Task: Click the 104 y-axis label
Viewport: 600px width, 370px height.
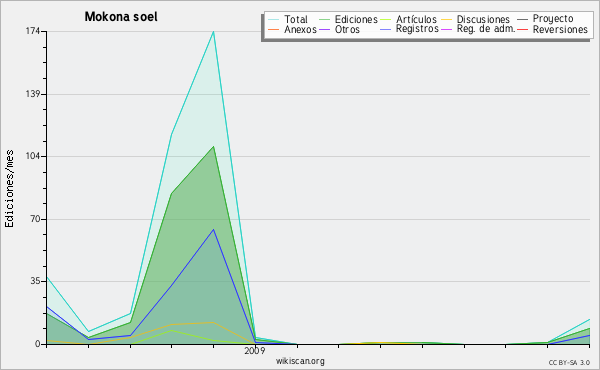Action: tap(33, 156)
